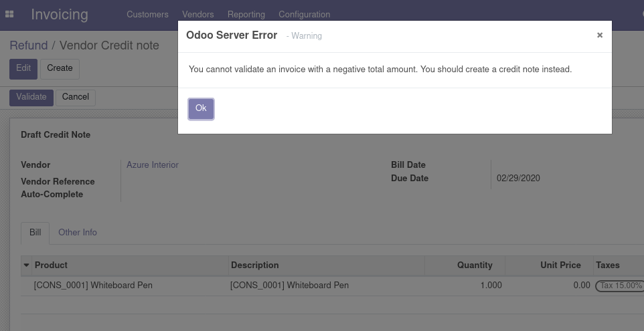
Task: Navigate to Refund breadcrumb
Action: 29,45
